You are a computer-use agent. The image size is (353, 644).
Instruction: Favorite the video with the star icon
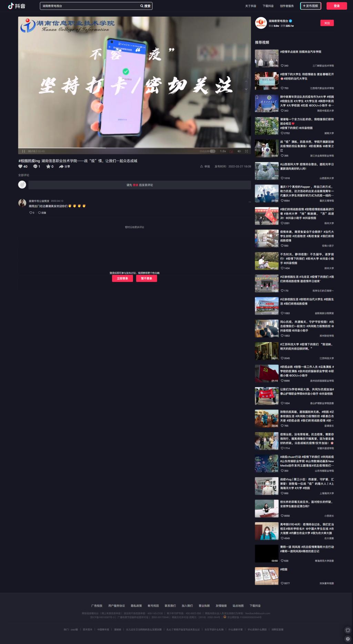(48, 166)
